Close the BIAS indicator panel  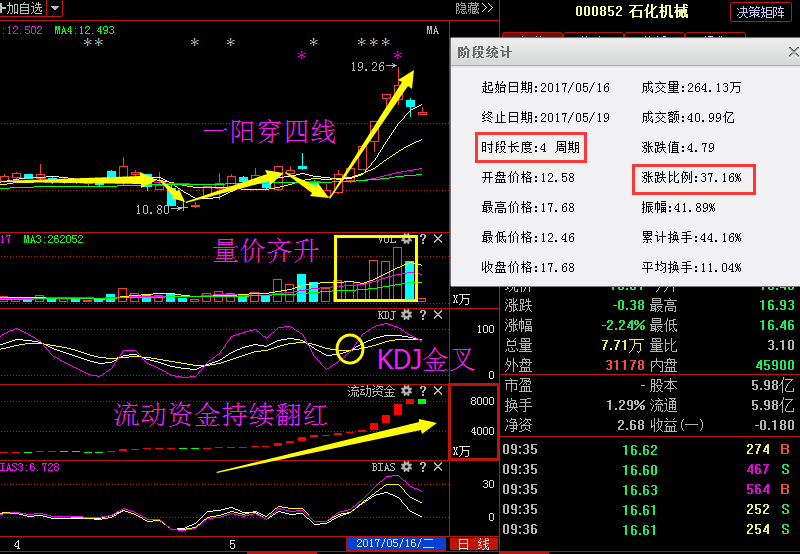point(438,466)
